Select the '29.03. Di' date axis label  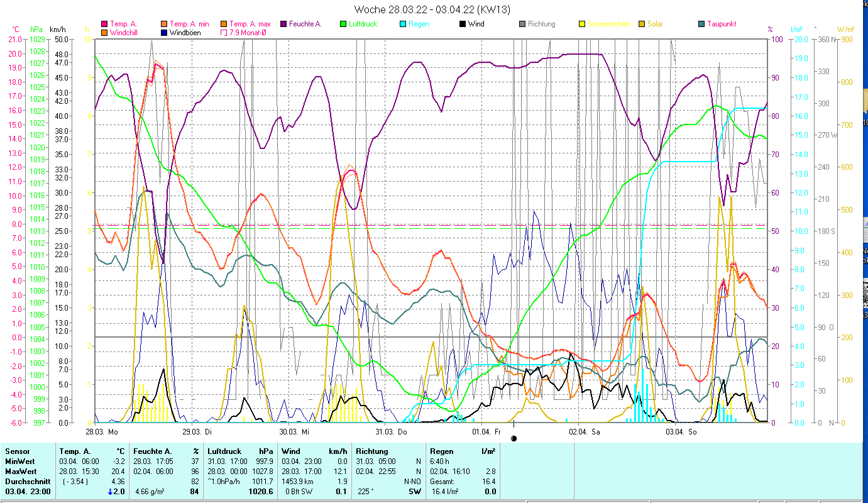(197, 432)
